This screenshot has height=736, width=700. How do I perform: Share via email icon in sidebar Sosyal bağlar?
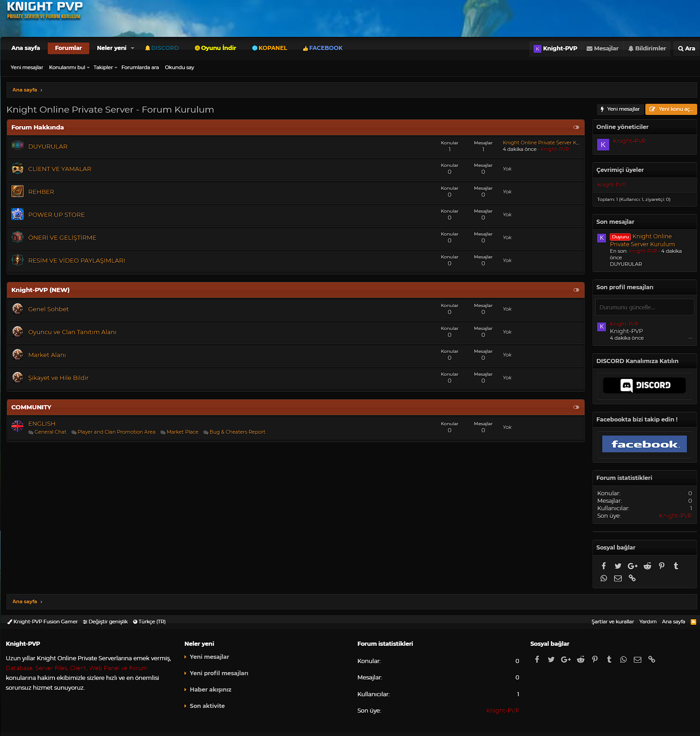(618, 578)
